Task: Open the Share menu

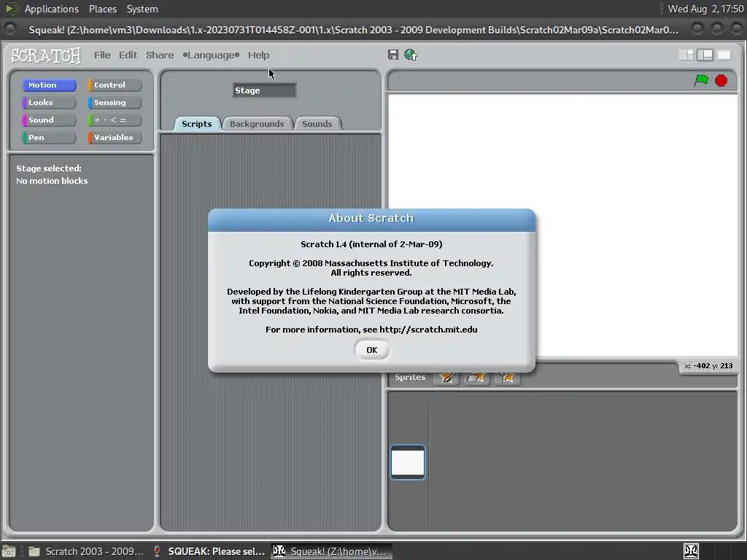Action: [x=160, y=55]
